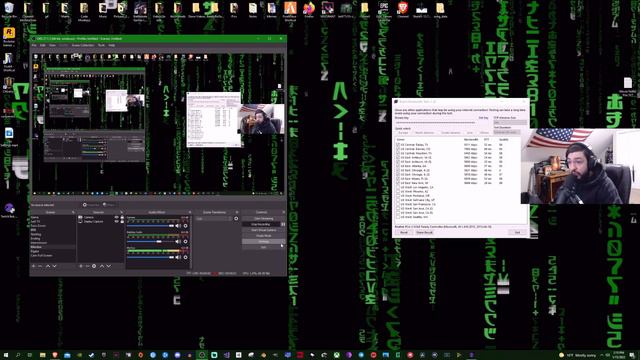Select Asia quick select option
The image size is (640, 360).
click(x=470, y=133)
